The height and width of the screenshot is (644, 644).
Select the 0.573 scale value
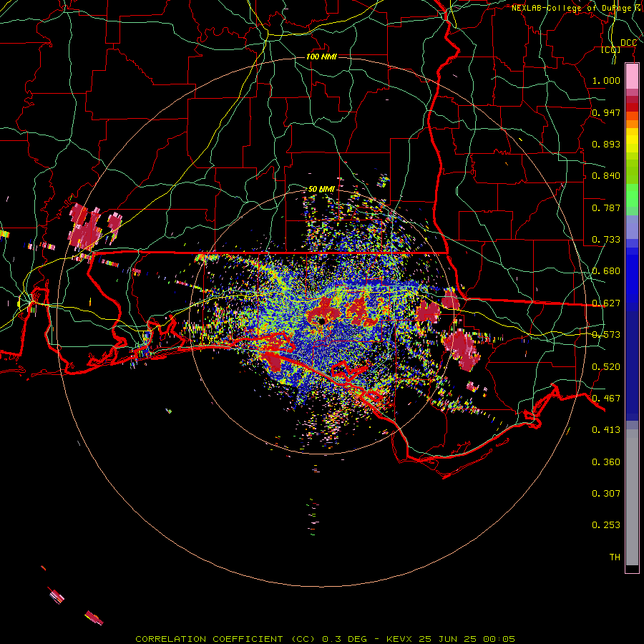coord(606,335)
